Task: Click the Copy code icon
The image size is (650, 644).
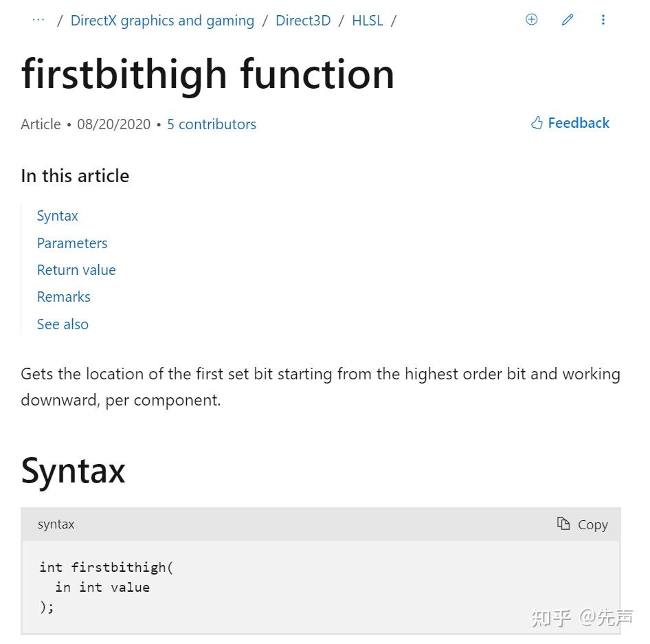Action: coord(563,524)
